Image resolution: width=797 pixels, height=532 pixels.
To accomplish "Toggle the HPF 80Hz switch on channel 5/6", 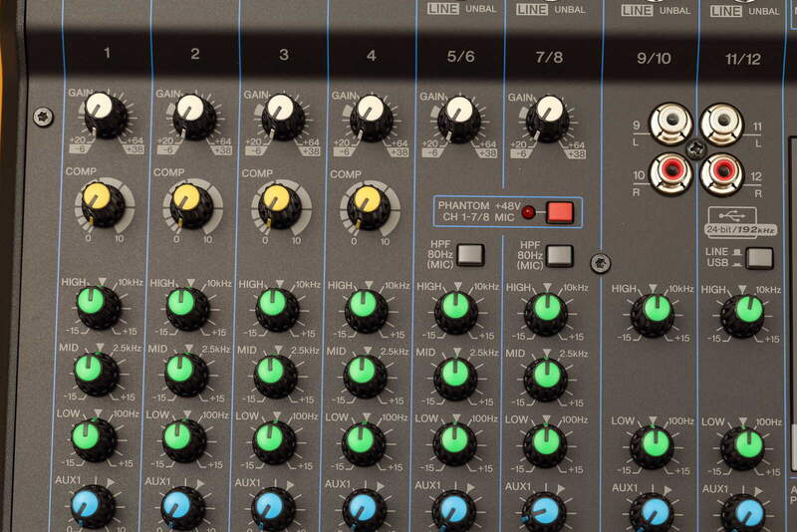I will coord(470,254).
